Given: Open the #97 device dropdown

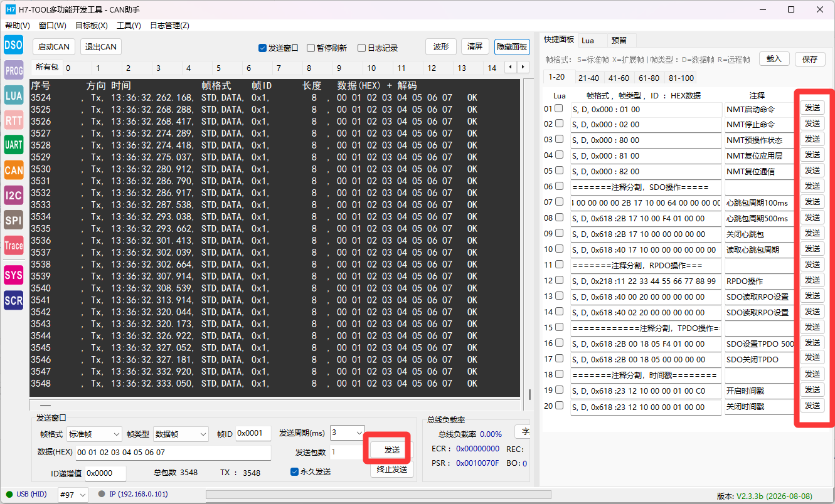Looking at the screenshot, I should (73, 495).
